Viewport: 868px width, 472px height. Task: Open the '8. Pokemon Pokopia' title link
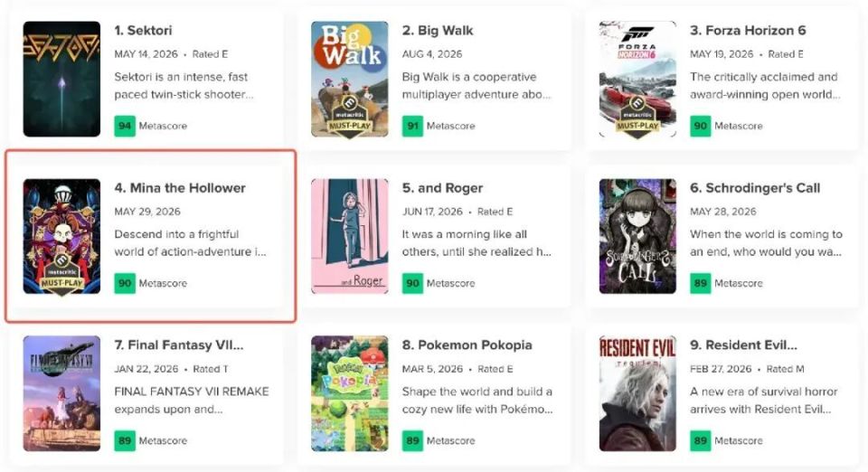[467, 345]
